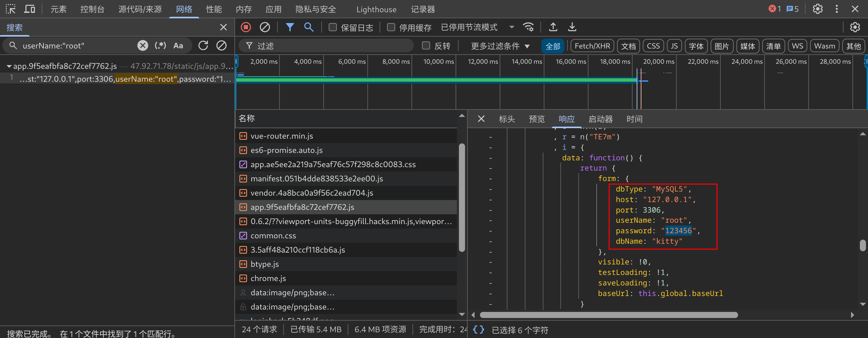Open the more filters dropdown
The image size is (868, 338).
tap(500, 46)
